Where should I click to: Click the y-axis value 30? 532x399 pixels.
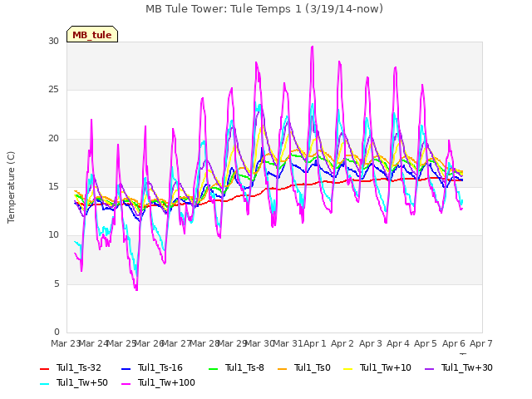53,41
